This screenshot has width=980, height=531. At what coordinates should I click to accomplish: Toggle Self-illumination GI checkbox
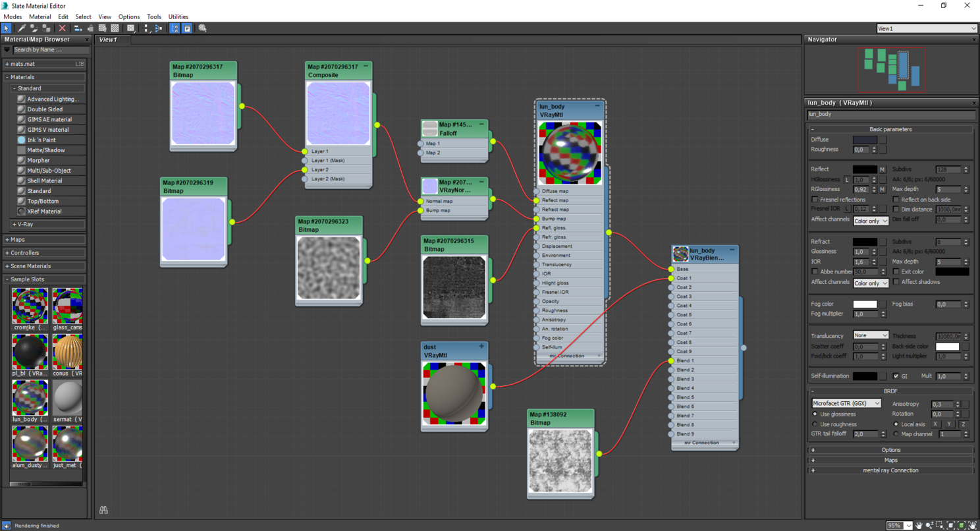click(x=896, y=376)
